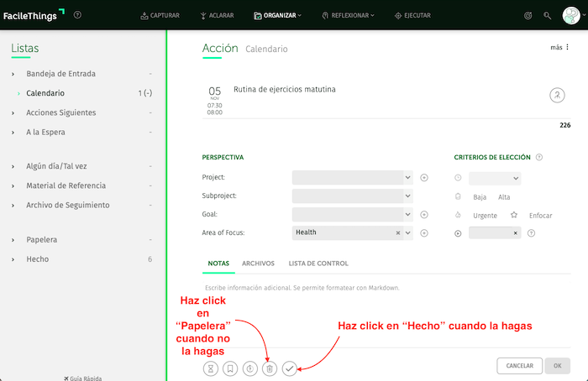Click the 05 Nov date block
This screenshot has height=381, width=588.
pos(215,101)
